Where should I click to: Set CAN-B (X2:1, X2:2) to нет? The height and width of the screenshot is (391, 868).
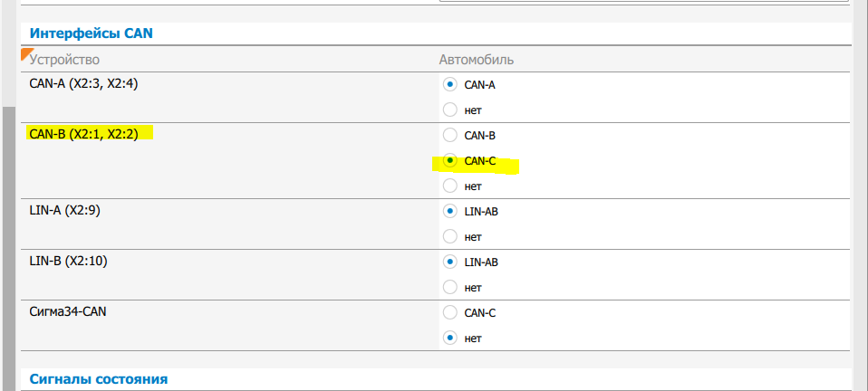pos(449,186)
